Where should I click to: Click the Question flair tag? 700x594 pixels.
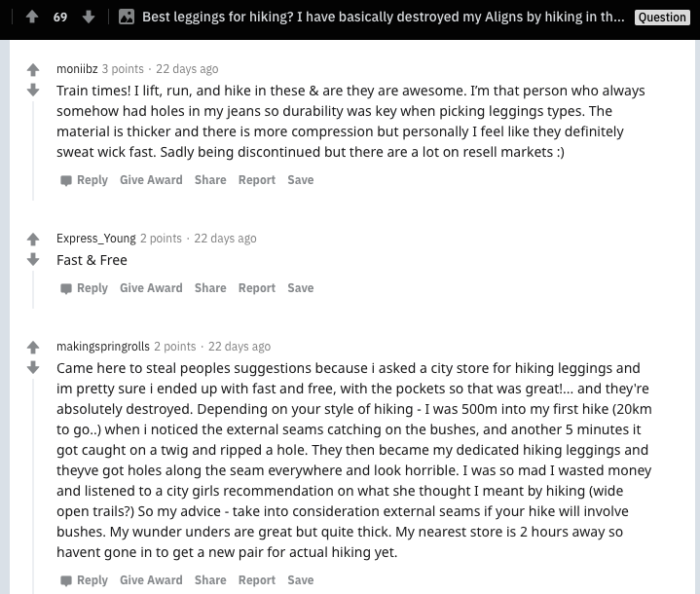(x=662, y=18)
